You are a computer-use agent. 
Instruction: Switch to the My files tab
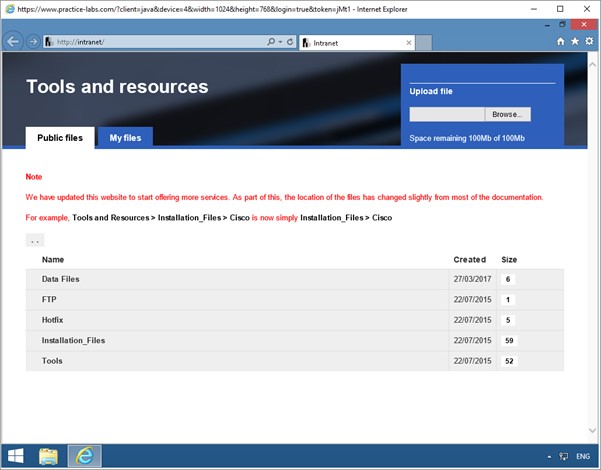point(125,138)
